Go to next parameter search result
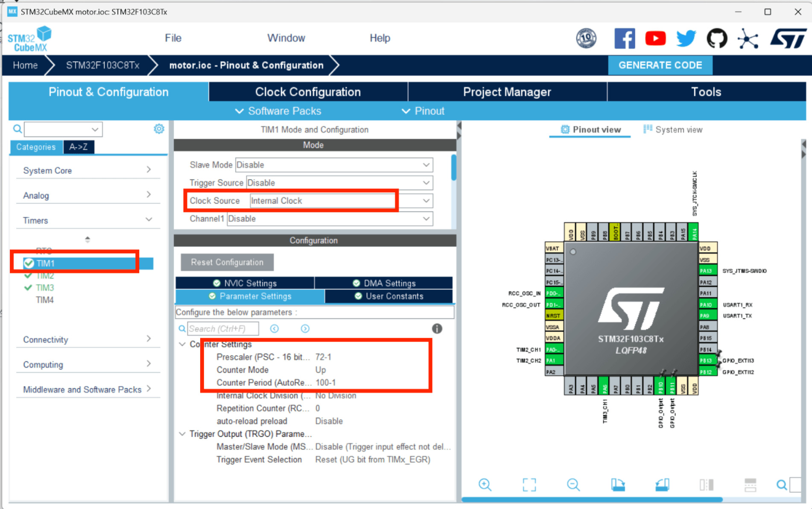This screenshot has height=509, width=812. 305,328
